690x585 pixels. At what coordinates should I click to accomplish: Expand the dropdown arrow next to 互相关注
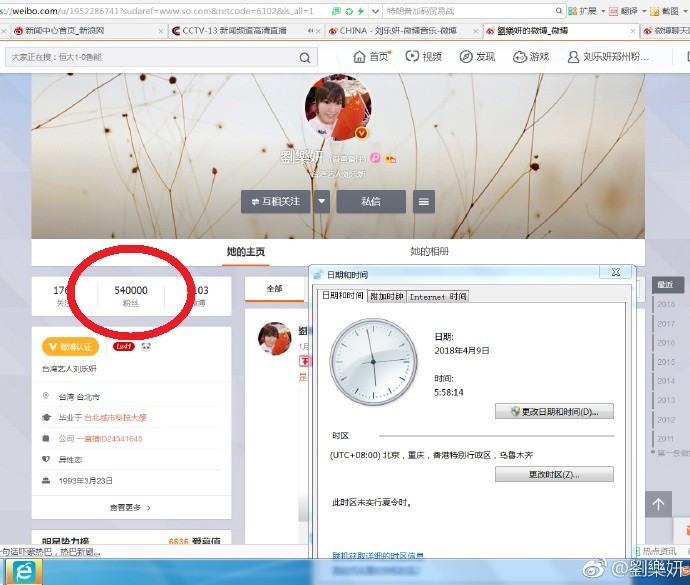pos(321,201)
